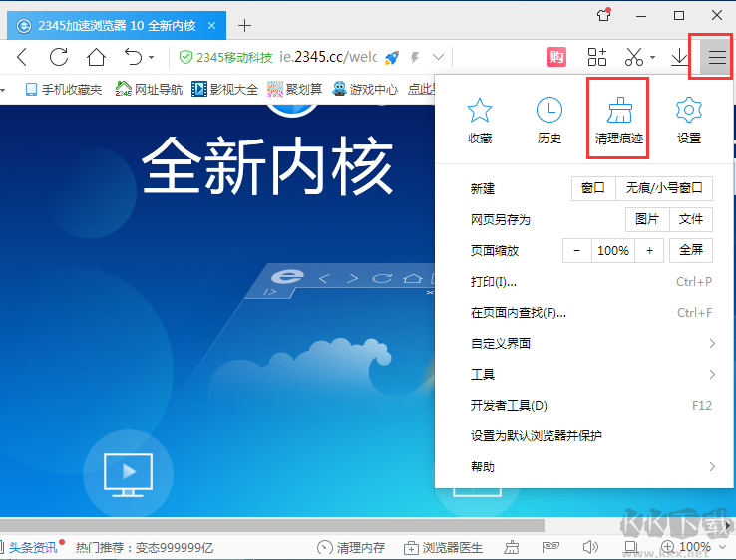This screenshot has width=736, height=560.
Task: Open 设置 gear in menu
Action: pyautogui.click(x=688, y=121)
